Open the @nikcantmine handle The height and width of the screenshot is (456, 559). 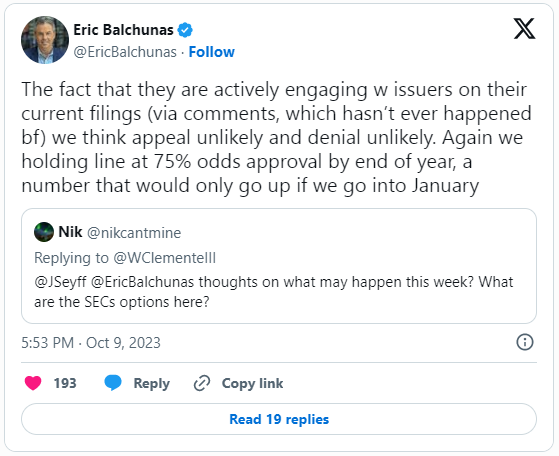[x=134, y=233]
